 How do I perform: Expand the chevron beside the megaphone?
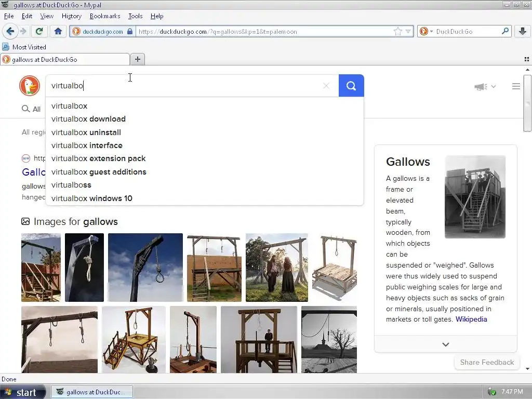pyautogui.click(x=494, y=87)
